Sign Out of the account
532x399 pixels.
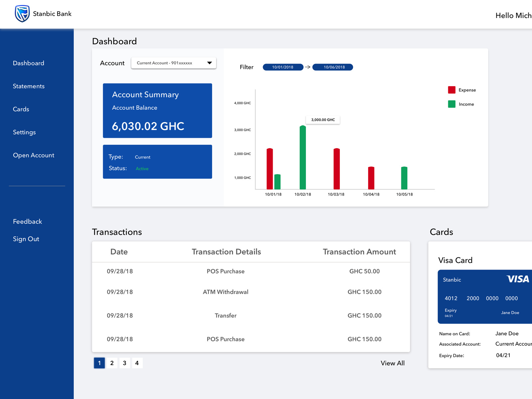tap(26, 239)
